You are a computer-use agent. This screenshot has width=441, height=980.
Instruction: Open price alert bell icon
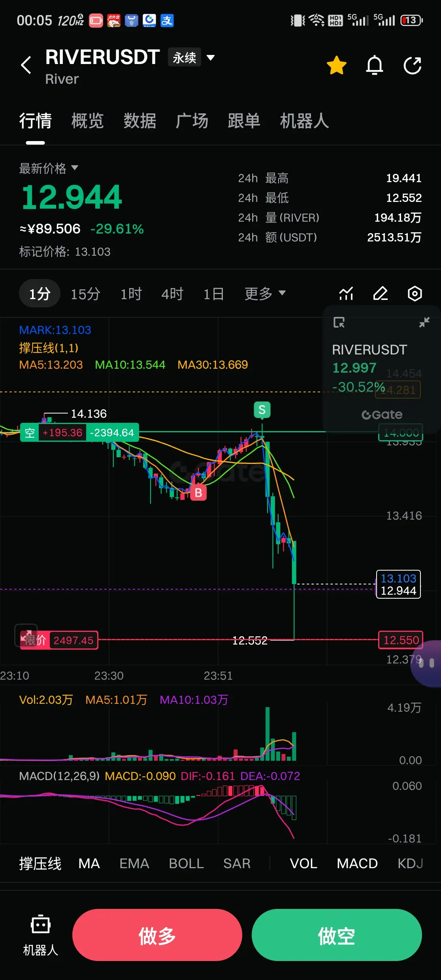pyautogui.click(x=375, y=65)
